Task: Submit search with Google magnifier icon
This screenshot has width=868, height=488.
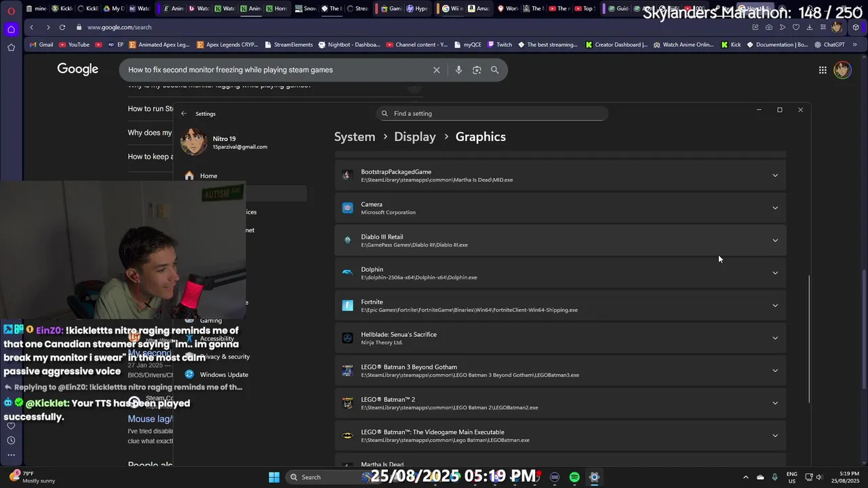Action: 494,70
